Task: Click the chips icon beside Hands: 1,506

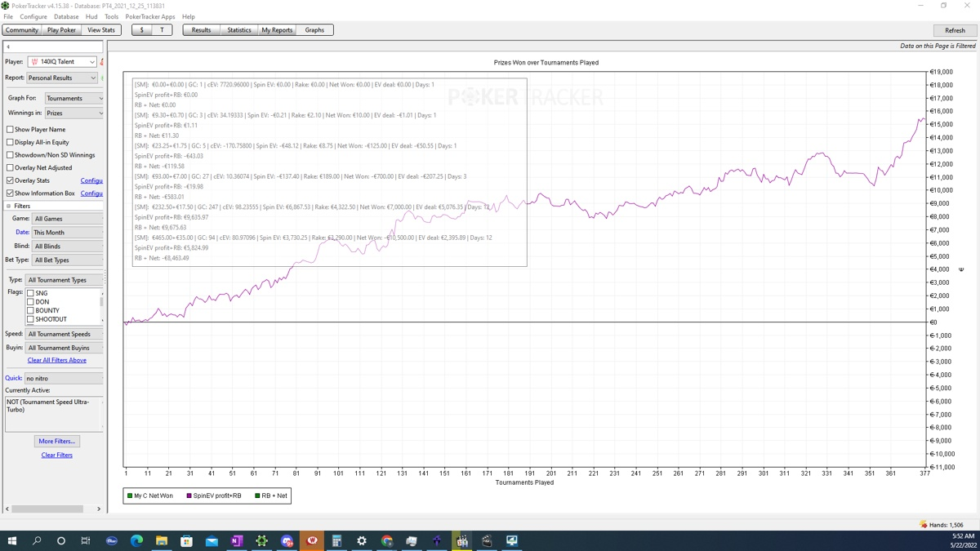Action: point(924,525)
